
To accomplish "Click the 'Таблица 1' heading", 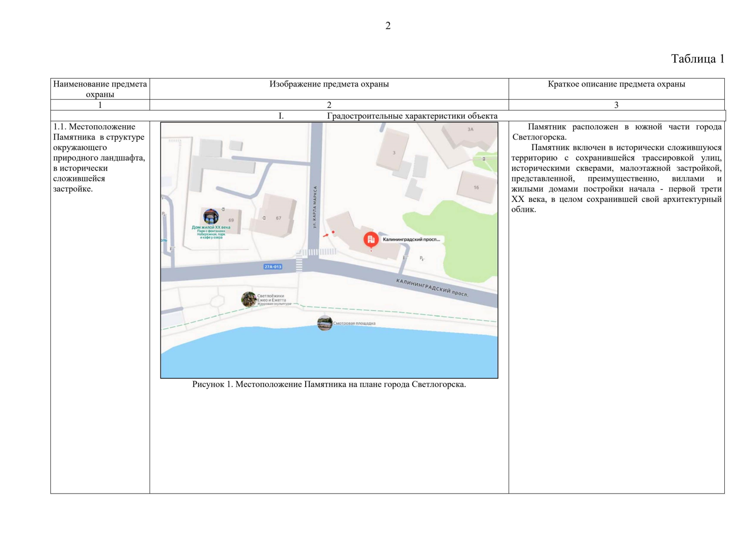I will [698, 59].
